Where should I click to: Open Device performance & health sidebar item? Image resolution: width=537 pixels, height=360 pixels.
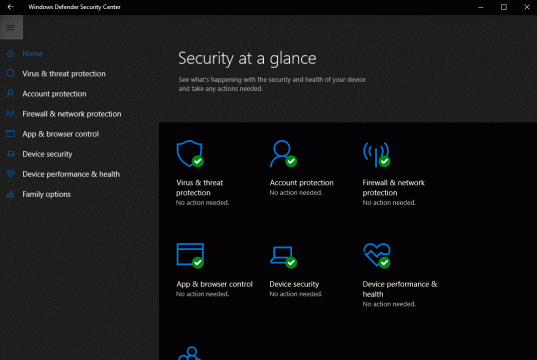coord(71,174)
